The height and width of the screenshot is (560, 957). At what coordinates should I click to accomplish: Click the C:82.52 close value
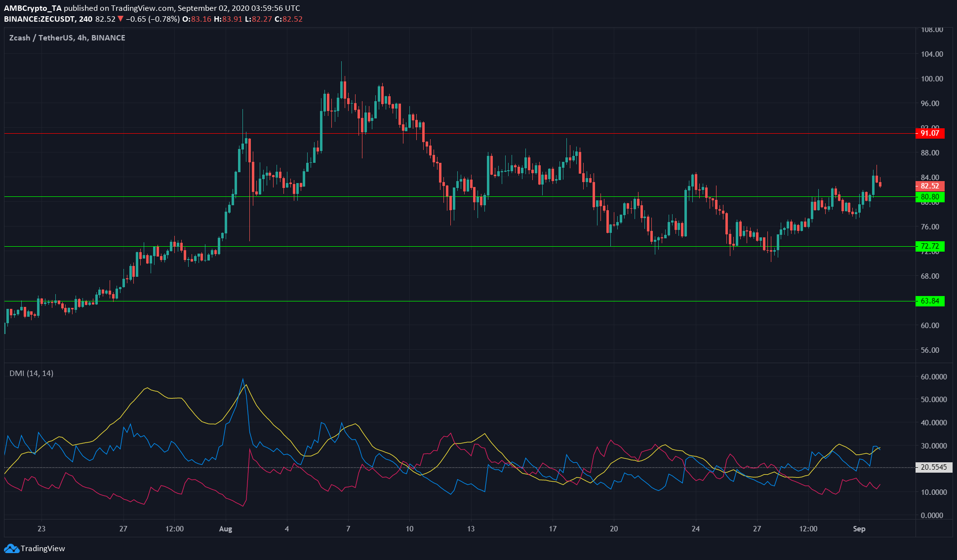[x=288, y=19]
